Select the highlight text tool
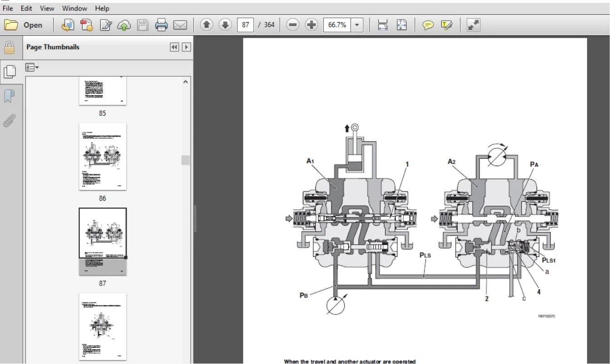The image size is (612, 364). pyautogui.click(x=447, y=25)
